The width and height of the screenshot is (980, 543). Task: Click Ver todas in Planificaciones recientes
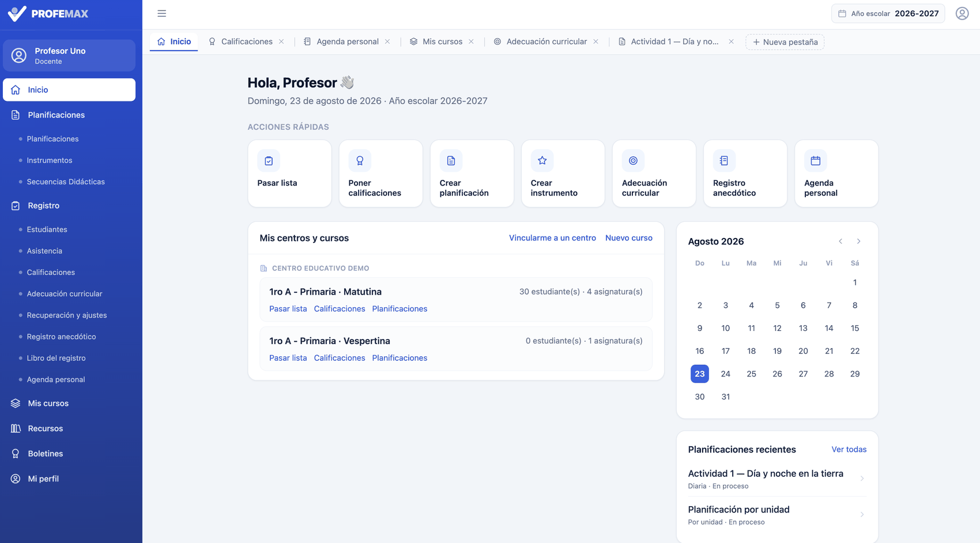[x=849, y=450]
